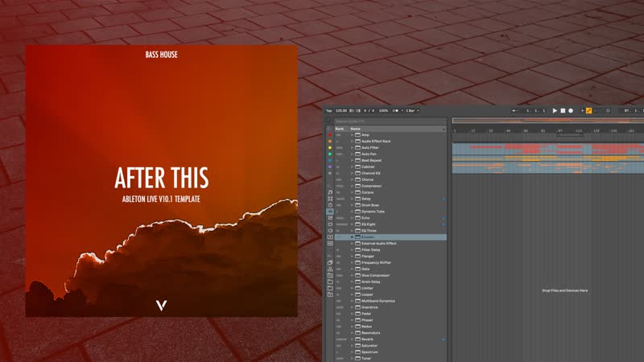Select the gray collection tag
Screen dimensions: 644x362
(330, 173)
